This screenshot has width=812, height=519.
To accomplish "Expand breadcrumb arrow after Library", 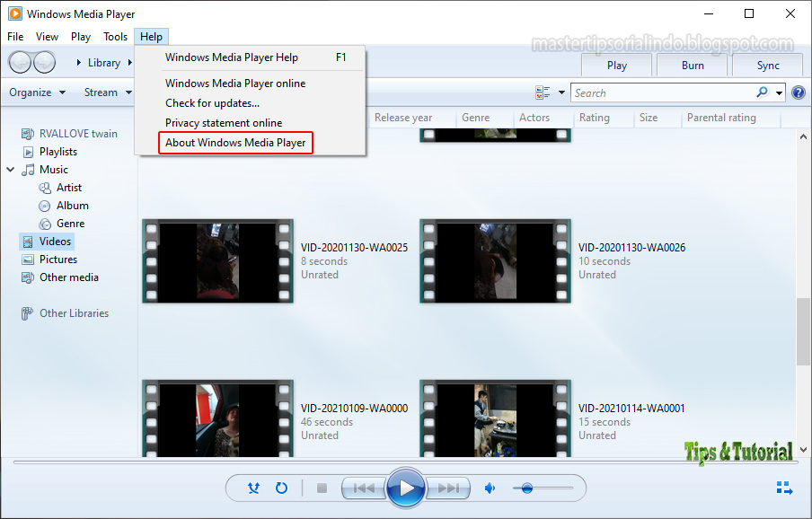I will point(130,63).
